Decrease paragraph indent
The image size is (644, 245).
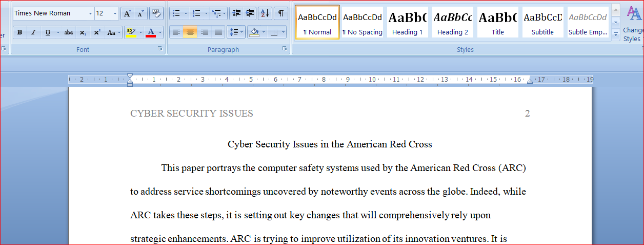236,13
